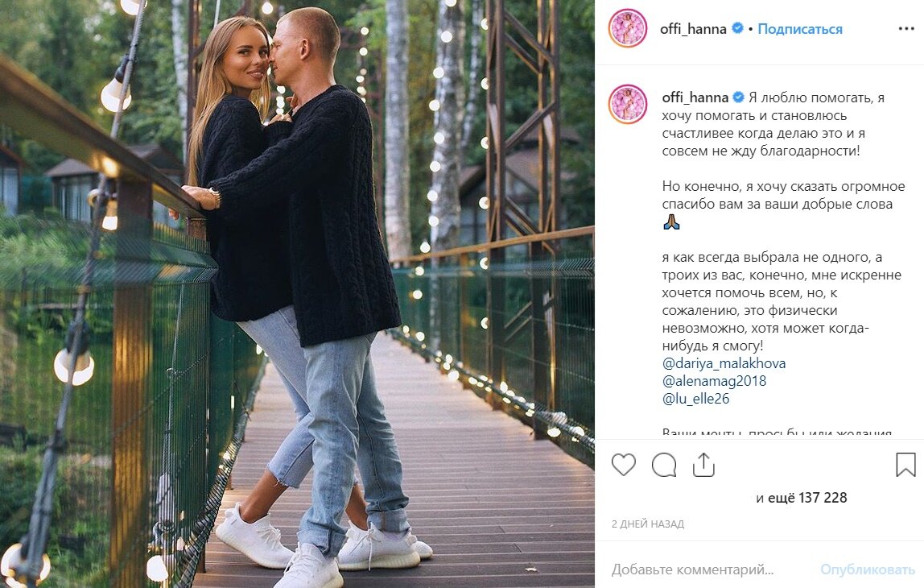This screenshot has width=924, height=588.
Task: Save the post with the bookmark icon
Action: (x=905, y=465)
